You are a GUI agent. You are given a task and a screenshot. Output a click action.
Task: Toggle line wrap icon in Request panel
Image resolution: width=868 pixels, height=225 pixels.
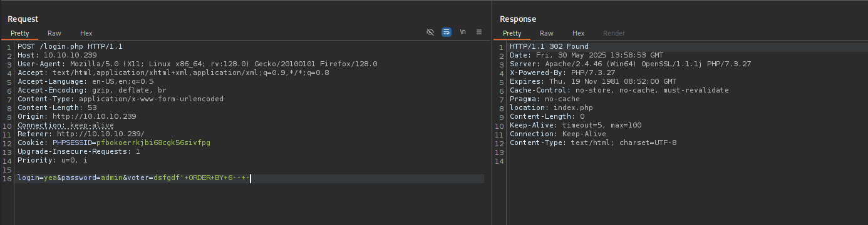[x=447, y=32]
